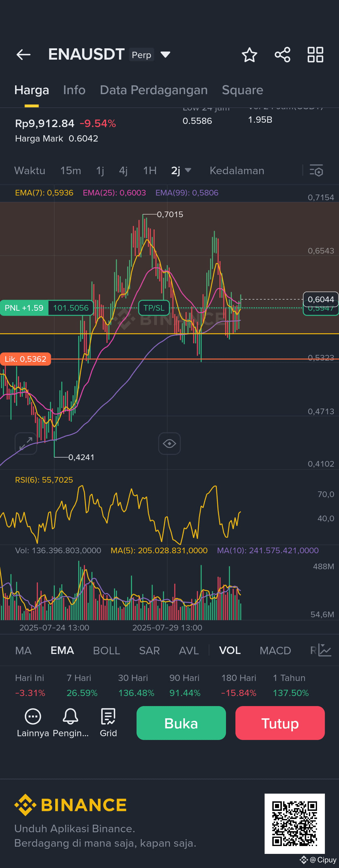Image resolution: width=339 pixels, height=868 pixels.
Task: Tap the 7 Hari 26.59% stat
Action: point(82,685)
